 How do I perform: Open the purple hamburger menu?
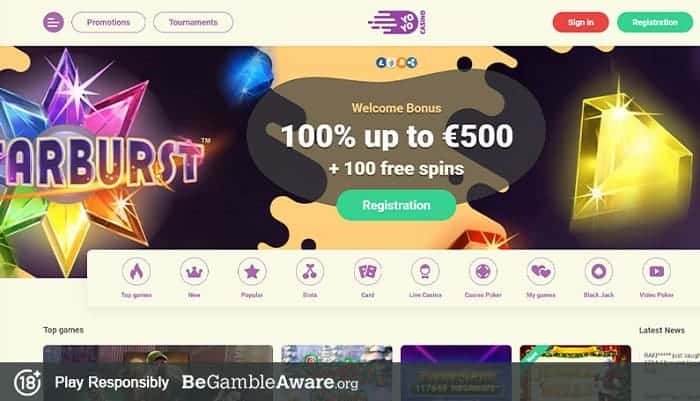53,22
